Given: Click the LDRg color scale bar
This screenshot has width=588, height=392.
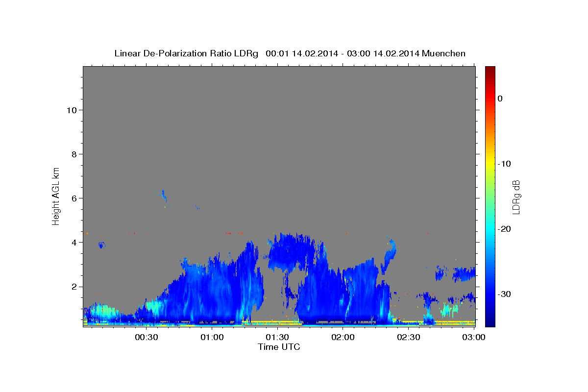Looking at the screenshot, I should click(x=490, y=196).
